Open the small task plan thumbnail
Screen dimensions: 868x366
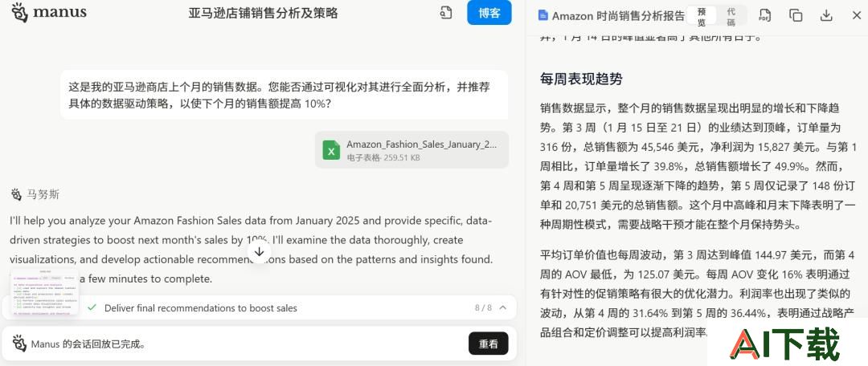pos(44,291)
